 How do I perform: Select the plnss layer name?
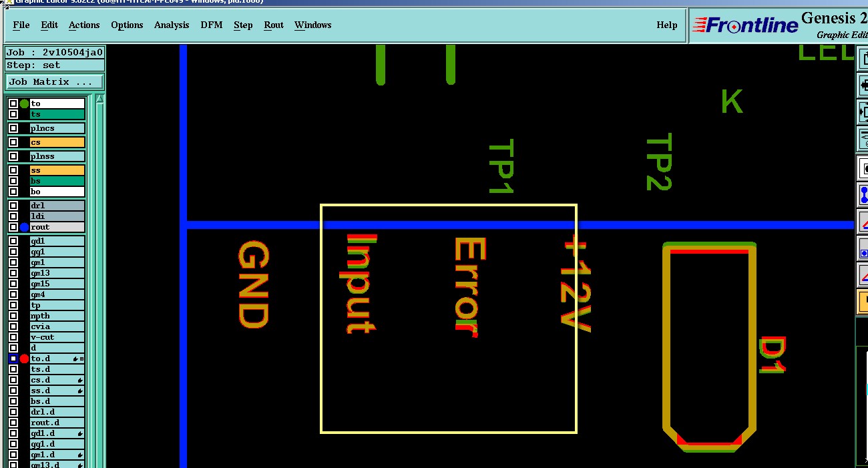(57, 156)
